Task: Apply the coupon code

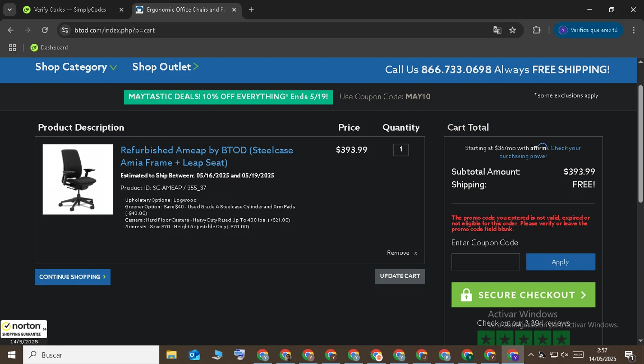Action: [x=560, y=262]
